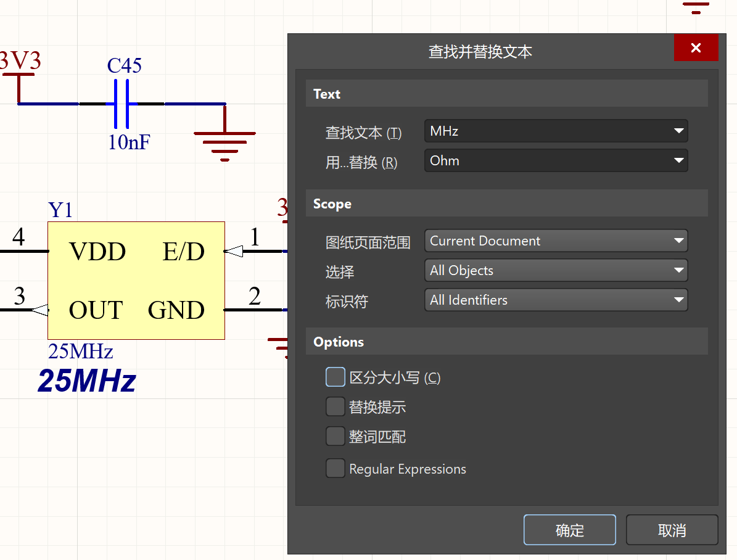The image size is (737, 560).
Task: Toggle the 替换提示 checkbox
Action: pos(336,407)
